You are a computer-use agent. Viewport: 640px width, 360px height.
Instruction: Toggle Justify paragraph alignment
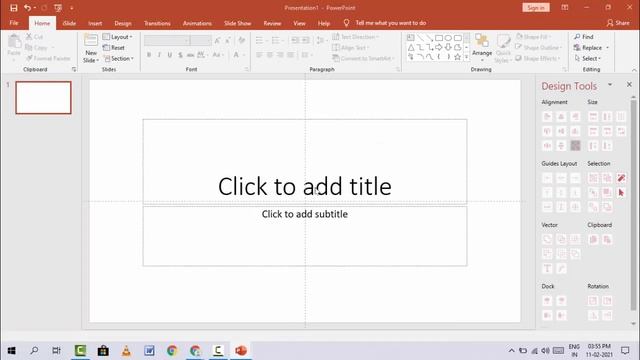point(290,55)
